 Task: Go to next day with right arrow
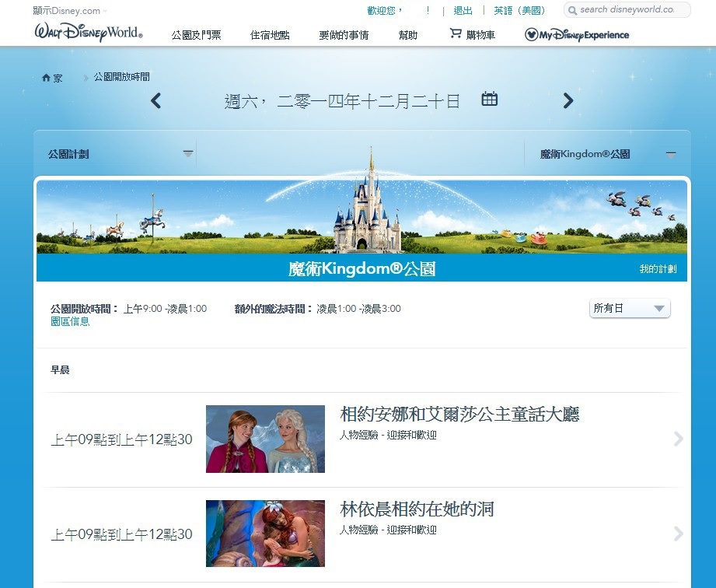(x=568, y=100)
